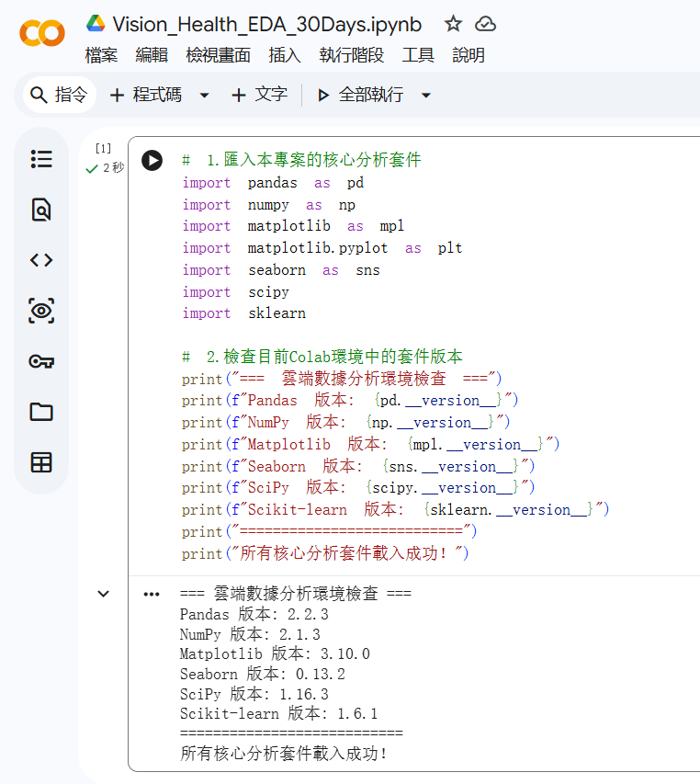Open the code snippets panel
The height and width of the screenshot is (784, 700).
tap(41, 260)
